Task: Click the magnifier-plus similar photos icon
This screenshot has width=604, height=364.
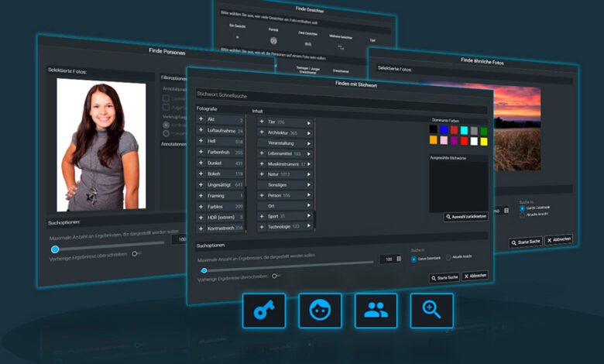Action: click(x=432, y=311)
